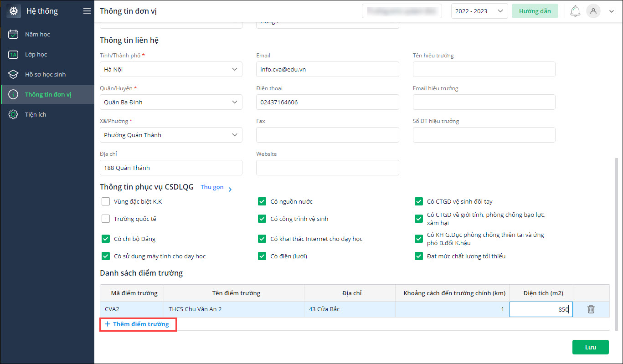Click the Website input field
The image size is (623, 364).
click(x=328, y=168)
